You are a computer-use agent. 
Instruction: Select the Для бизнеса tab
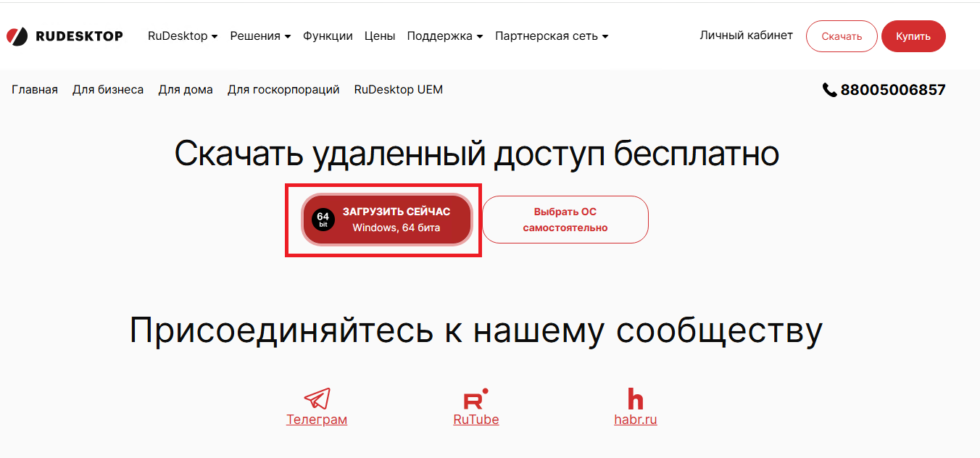click(108, 90)
